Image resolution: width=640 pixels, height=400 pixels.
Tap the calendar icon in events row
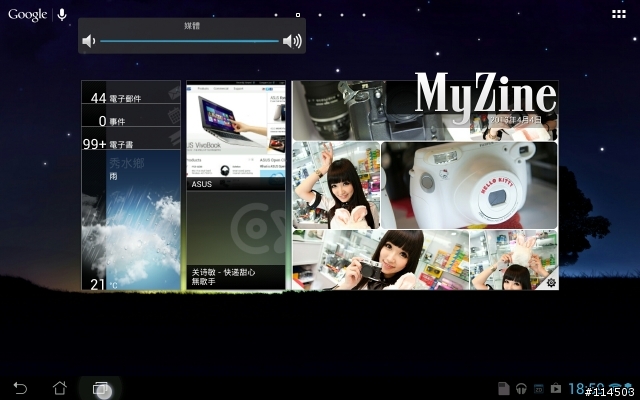174,116
